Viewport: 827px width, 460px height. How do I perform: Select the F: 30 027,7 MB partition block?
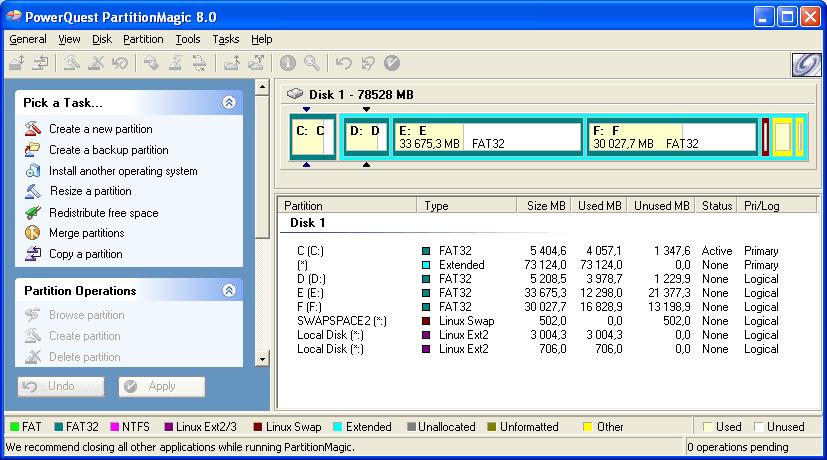(672, 137)
